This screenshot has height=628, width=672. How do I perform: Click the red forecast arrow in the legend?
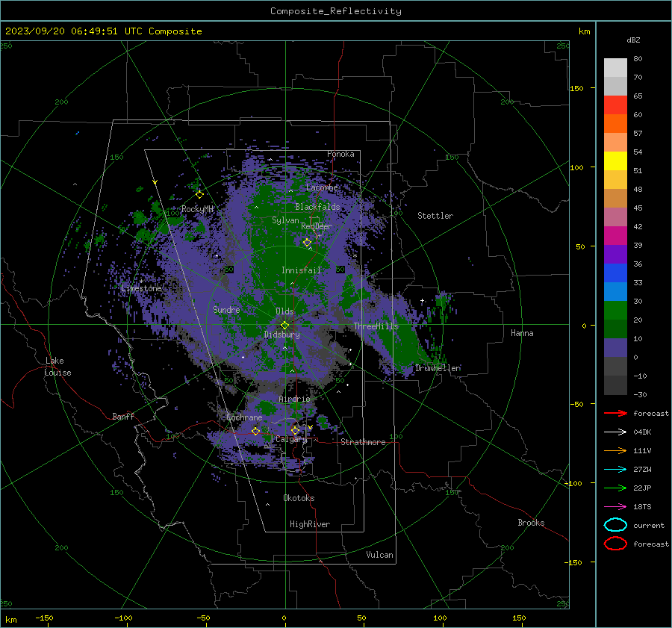[x=615, y=413]
